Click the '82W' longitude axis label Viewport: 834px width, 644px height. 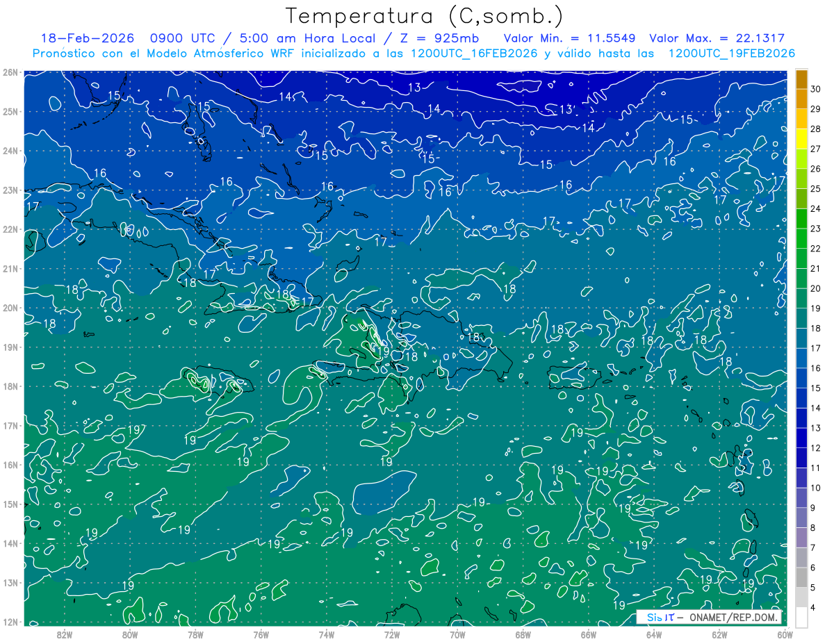pos(65,634)
